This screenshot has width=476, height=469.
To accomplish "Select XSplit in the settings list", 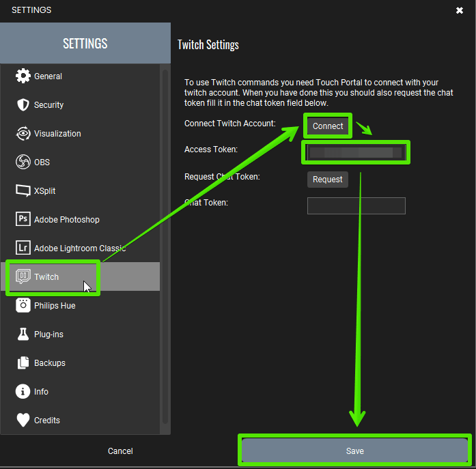I will (x=80, y=191).
